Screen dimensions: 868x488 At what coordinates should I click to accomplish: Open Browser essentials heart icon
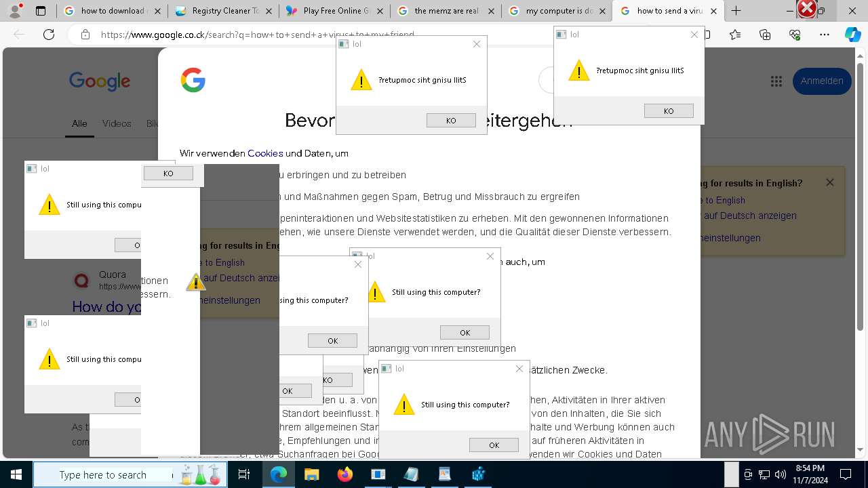tap(795, 35)
